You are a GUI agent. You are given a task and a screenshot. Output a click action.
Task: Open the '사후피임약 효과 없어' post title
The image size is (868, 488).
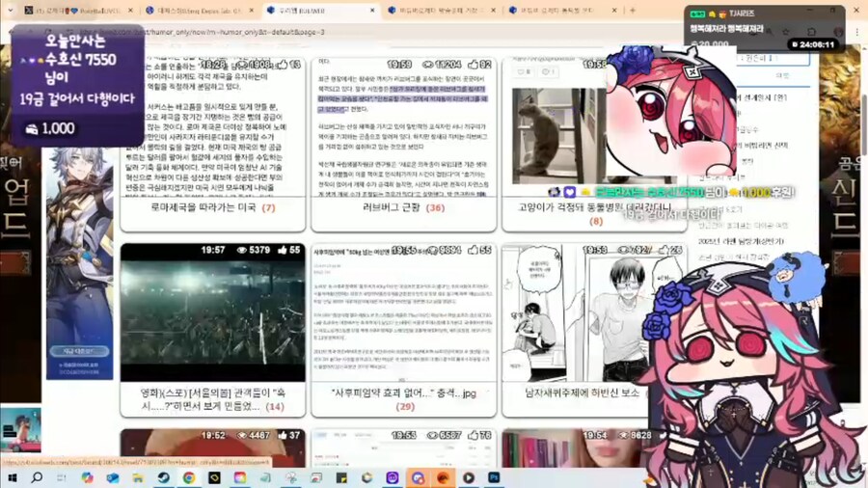click(403, 393)
